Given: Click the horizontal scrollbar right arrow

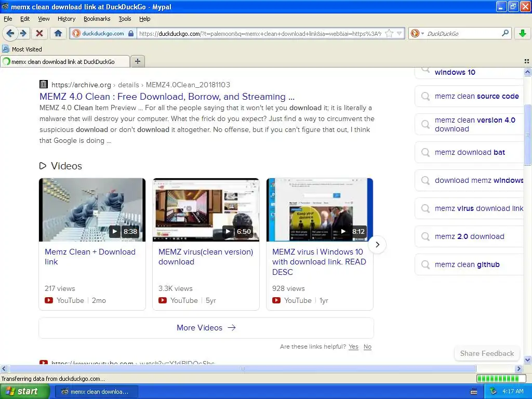Looking at the screenshot, I should (x=519, y=368).
